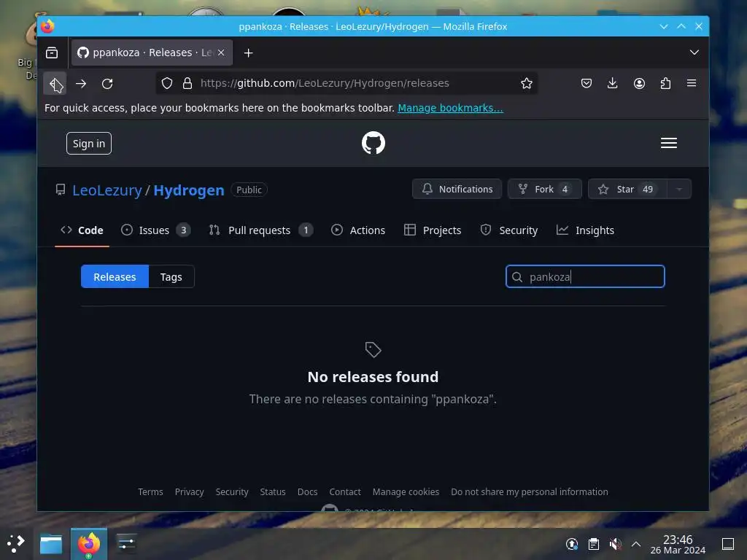Click the Notifications bell button
Viewport: 747px width, 560px height.
(457, 189)
